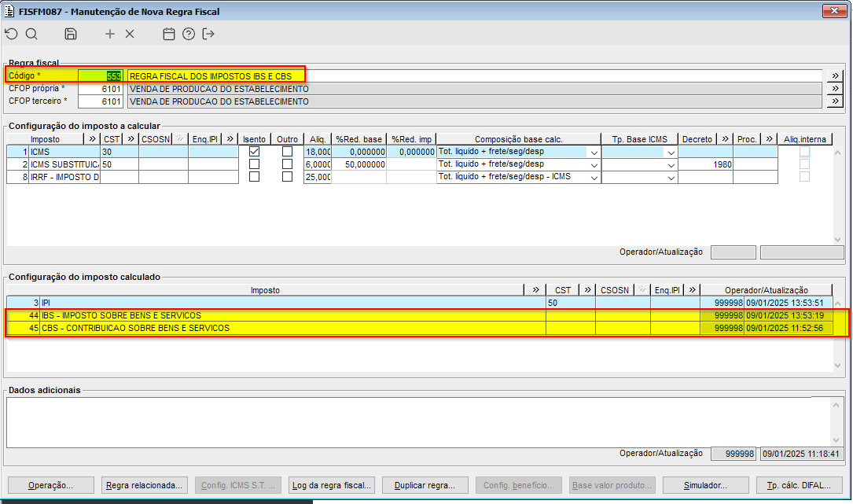Click REGRA FISCAL DOS IMPOSTOS IBS E CBS description field
853x504 pixels.
point(474,75)
